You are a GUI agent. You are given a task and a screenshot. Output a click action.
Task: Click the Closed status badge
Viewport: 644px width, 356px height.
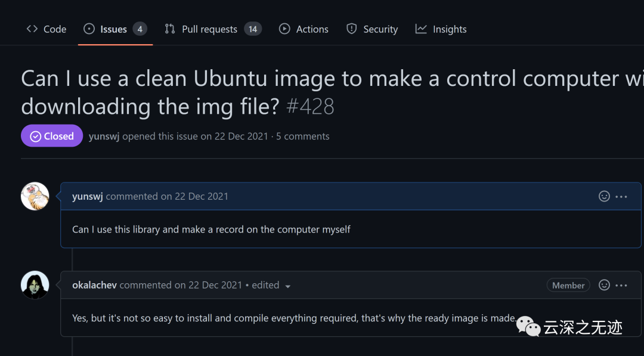[x=52, y=136]
